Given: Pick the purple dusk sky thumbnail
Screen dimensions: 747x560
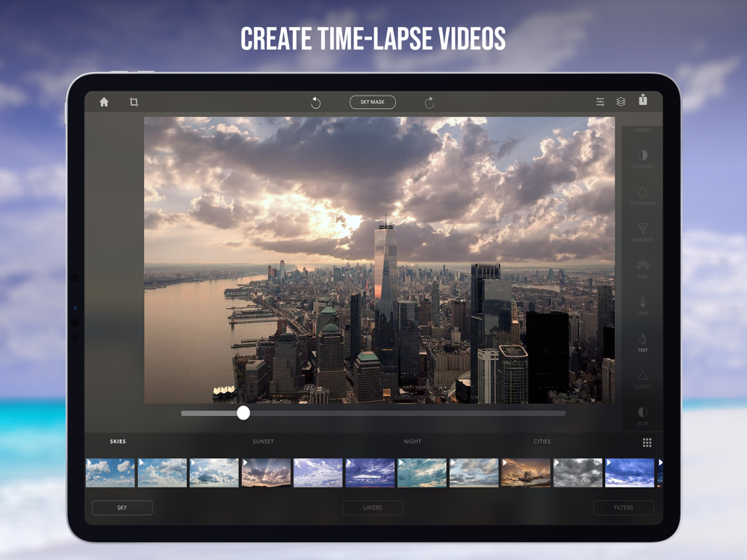Looking at the screenshot, I should (x=371, y=473).
